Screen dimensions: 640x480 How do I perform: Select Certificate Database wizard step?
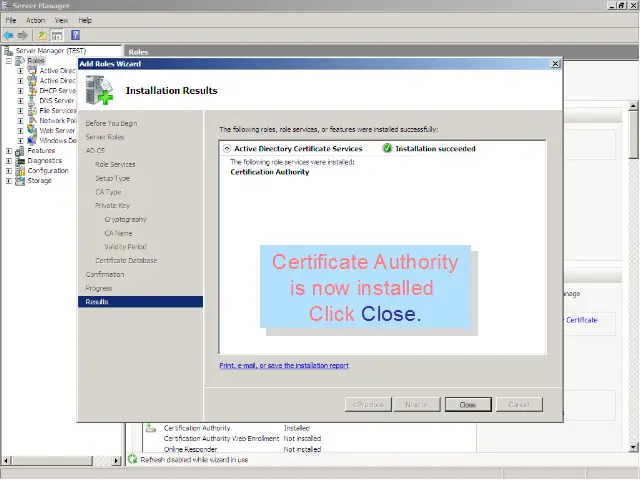(126, 260)
